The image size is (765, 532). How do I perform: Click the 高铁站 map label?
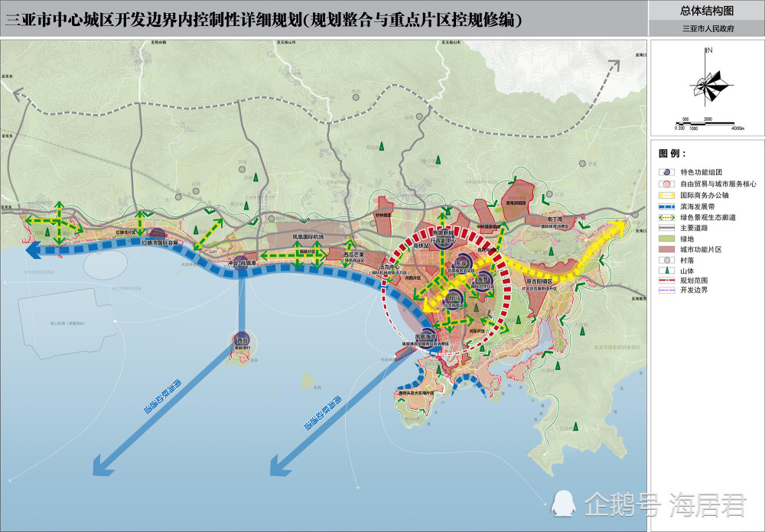click(x=421, y=246)
